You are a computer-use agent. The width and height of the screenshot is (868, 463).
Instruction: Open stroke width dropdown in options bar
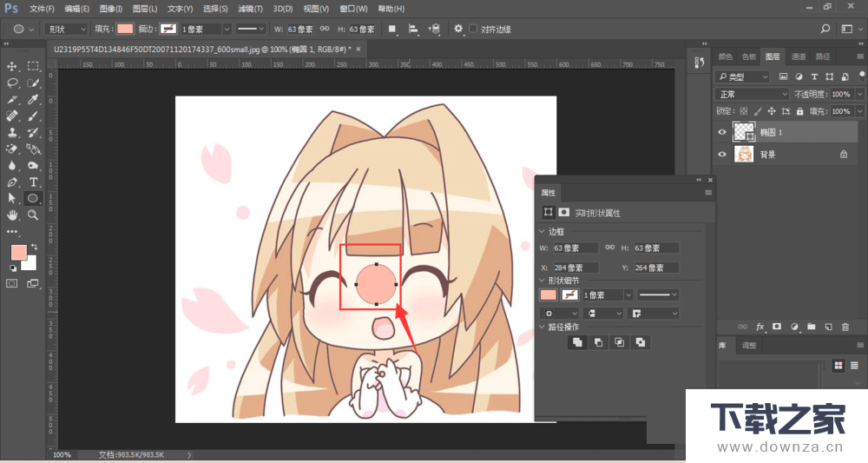click(x=227, y=29)
